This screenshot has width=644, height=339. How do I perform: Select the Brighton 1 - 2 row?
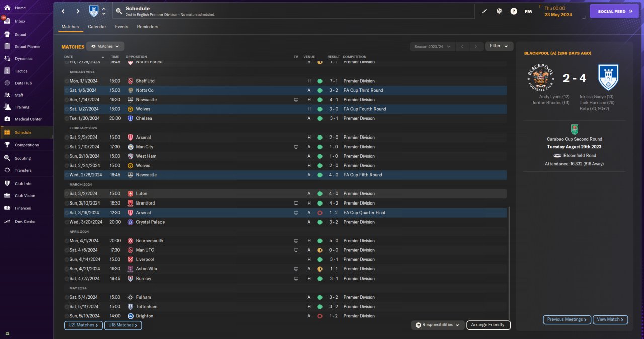coord(285,316)
